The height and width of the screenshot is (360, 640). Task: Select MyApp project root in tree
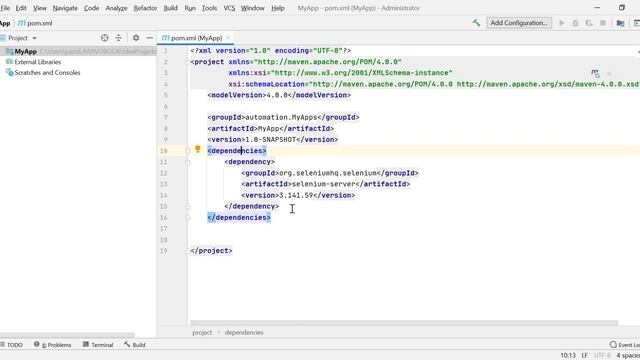(x=25, y=51)
